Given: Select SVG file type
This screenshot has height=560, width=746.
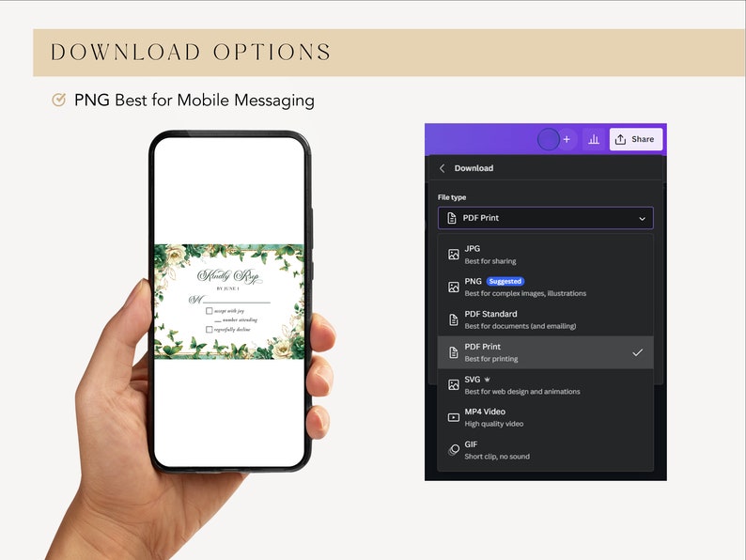Looking at the screenshot, I should [x=545, y=385].
